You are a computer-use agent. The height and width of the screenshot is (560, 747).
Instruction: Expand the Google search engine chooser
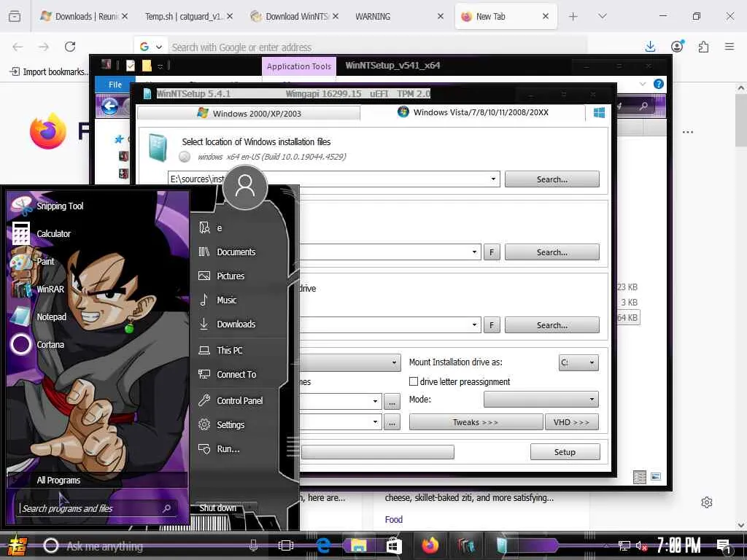coord(152,47)
